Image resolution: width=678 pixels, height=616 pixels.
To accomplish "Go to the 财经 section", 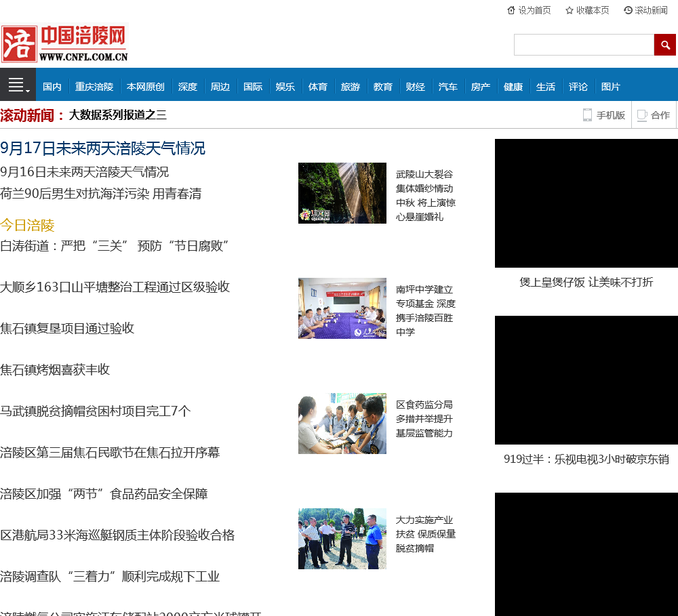I will (x=415, y=87).
